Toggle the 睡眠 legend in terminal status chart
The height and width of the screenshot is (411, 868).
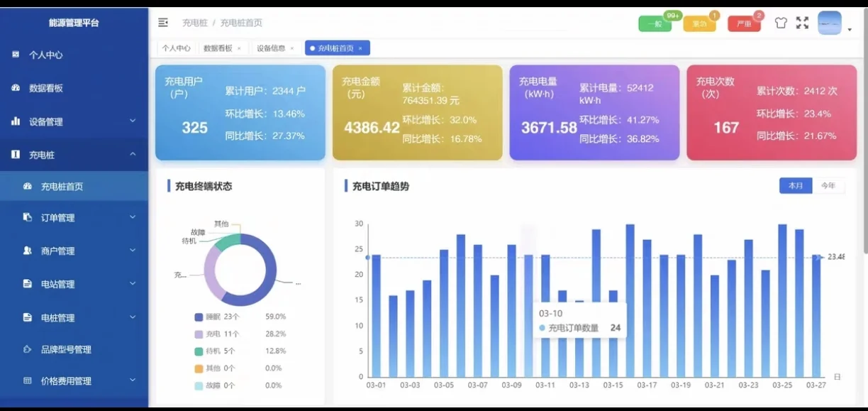pos(214,317)
